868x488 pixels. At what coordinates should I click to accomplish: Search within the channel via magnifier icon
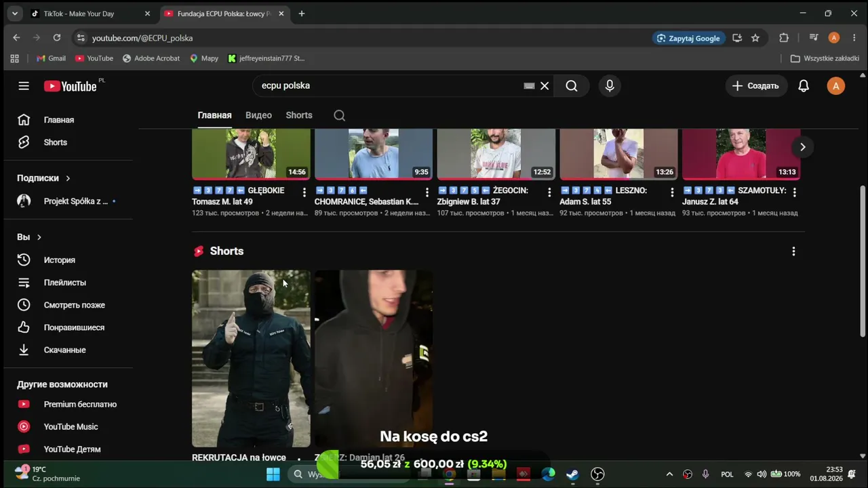340,115
